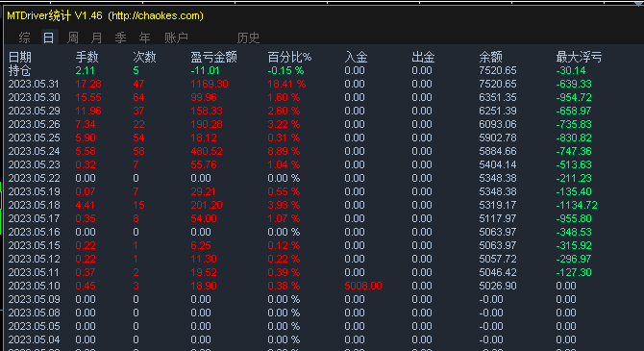Click the 6093.06 balance value
This screenshot has height=351, width=644.
[498, 125]
